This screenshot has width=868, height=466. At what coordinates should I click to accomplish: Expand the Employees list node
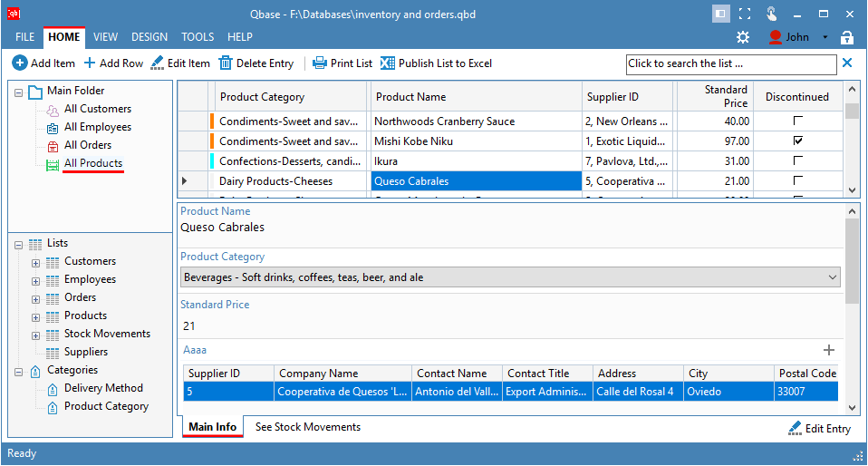coord(36,281)
